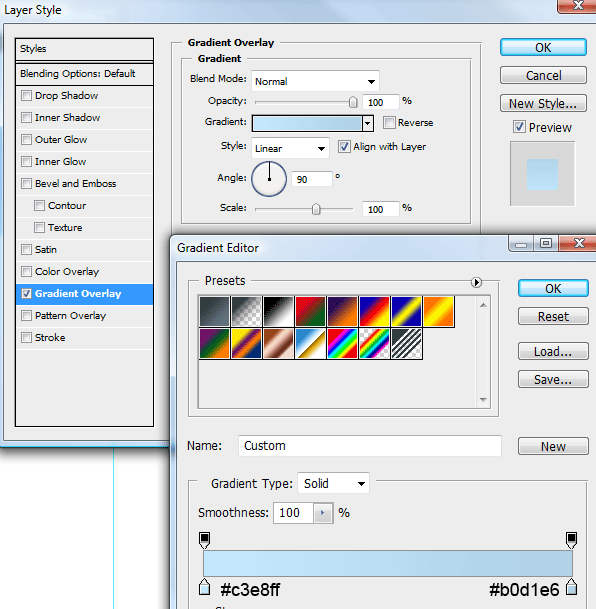Choose the Black, White gradient preset
596x609 pixels.
tap(278, 311)
